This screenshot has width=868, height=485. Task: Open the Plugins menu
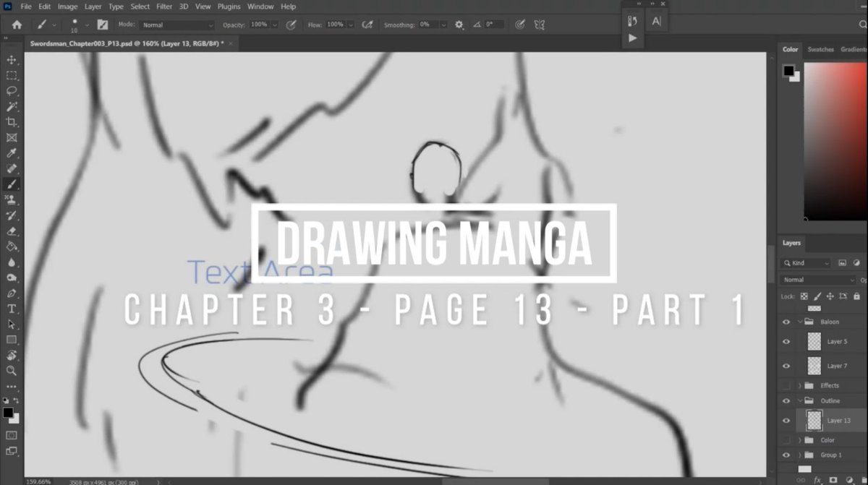tap(229, 7)
